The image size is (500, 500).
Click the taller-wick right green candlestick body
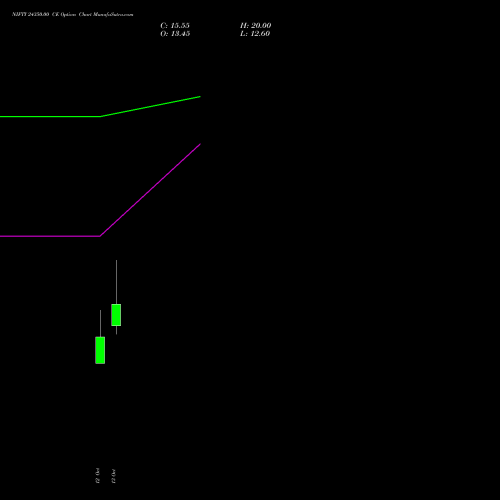pos(116,315)
